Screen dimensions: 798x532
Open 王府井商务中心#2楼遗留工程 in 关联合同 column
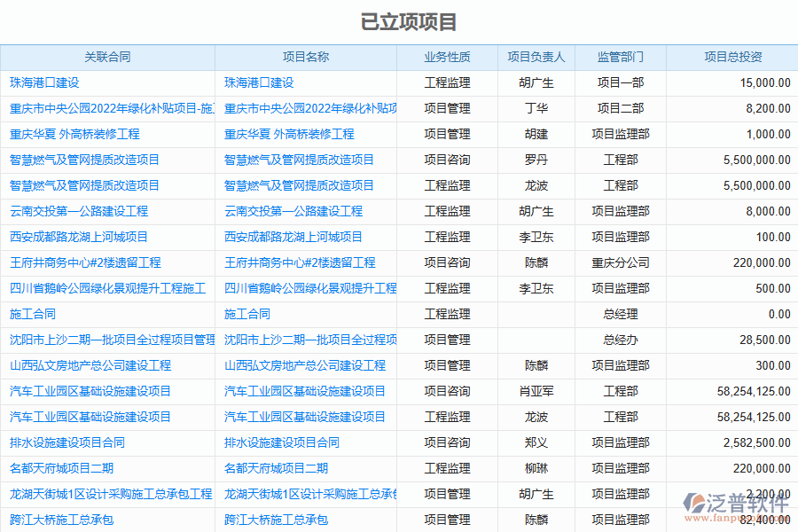[85, 262]
